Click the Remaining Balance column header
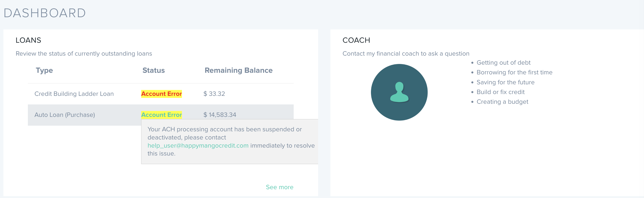This screenshot has height=198, width=644. coord(238,70)
